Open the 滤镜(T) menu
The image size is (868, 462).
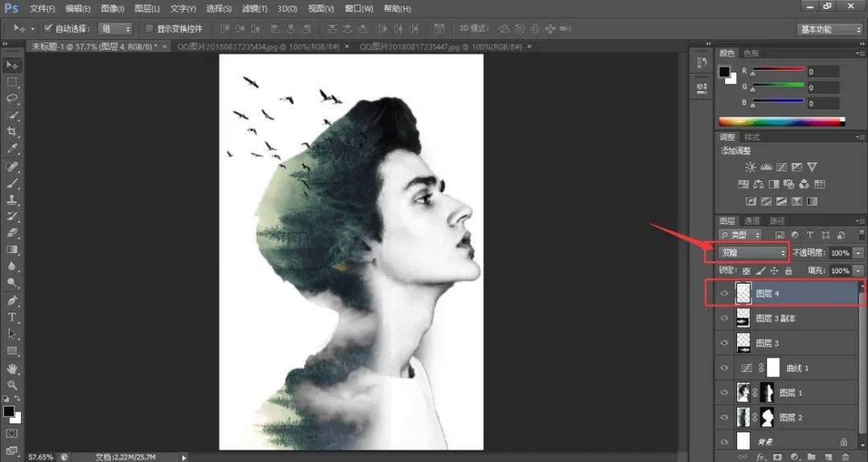254,9
